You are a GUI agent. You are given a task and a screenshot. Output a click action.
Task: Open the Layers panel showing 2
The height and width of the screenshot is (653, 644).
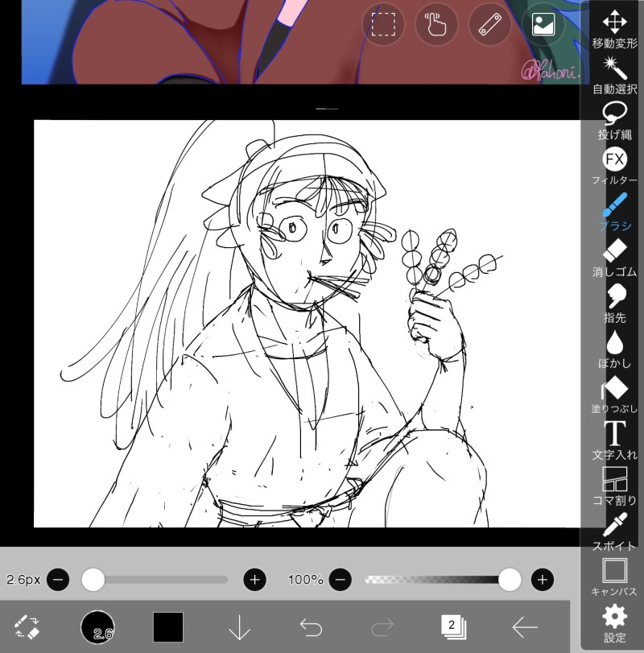(x=453, y=626)
